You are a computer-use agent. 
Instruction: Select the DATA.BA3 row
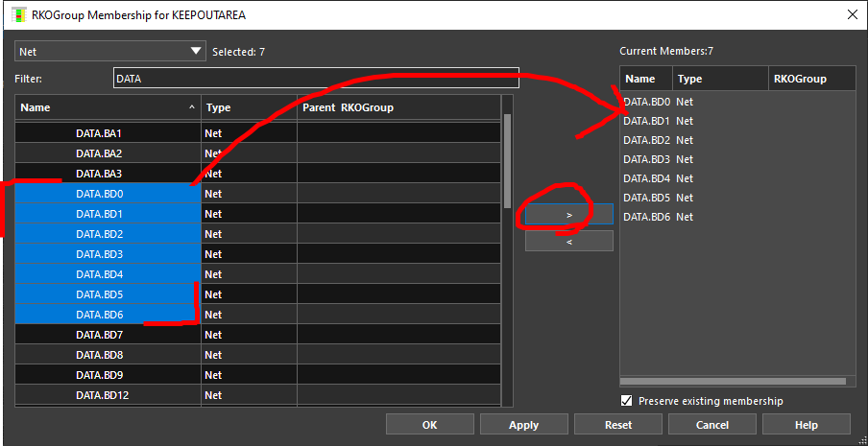pos(257,174)
